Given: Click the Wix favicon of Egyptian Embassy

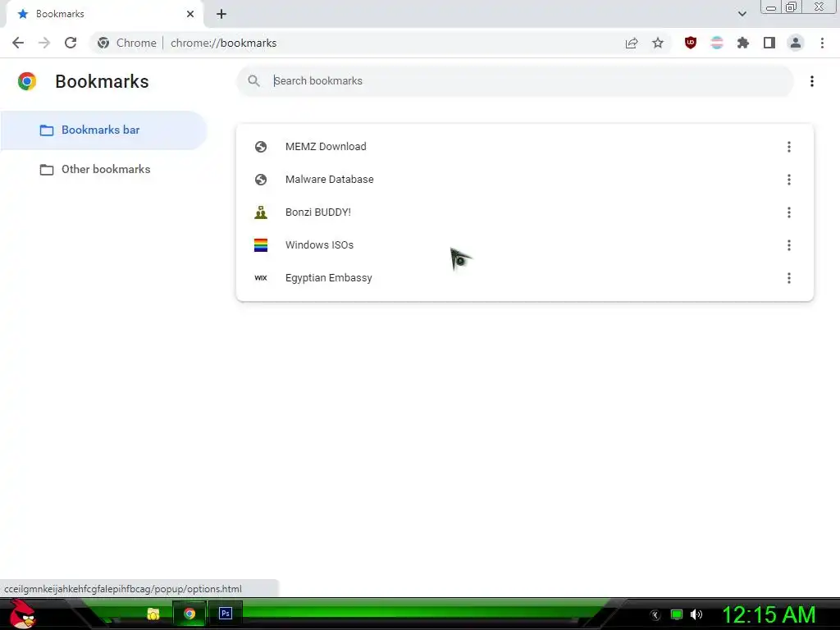Looking at the screenshot, I should (x=261, y=278).
